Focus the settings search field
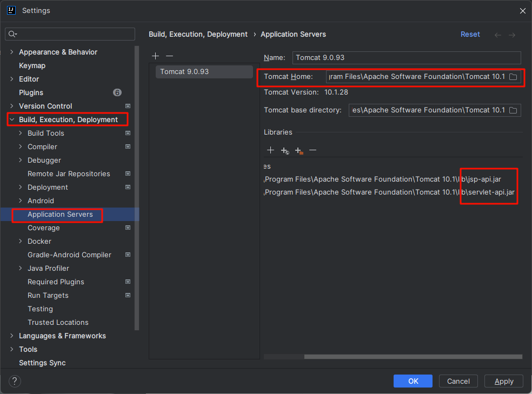This screenshot has width=532, height=394. (x=70, y=34)
